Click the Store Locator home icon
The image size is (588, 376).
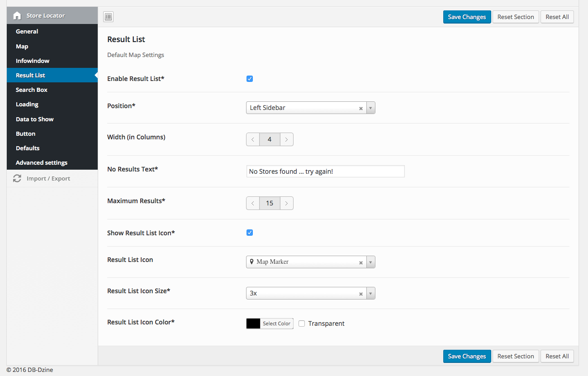click(17, 16)
